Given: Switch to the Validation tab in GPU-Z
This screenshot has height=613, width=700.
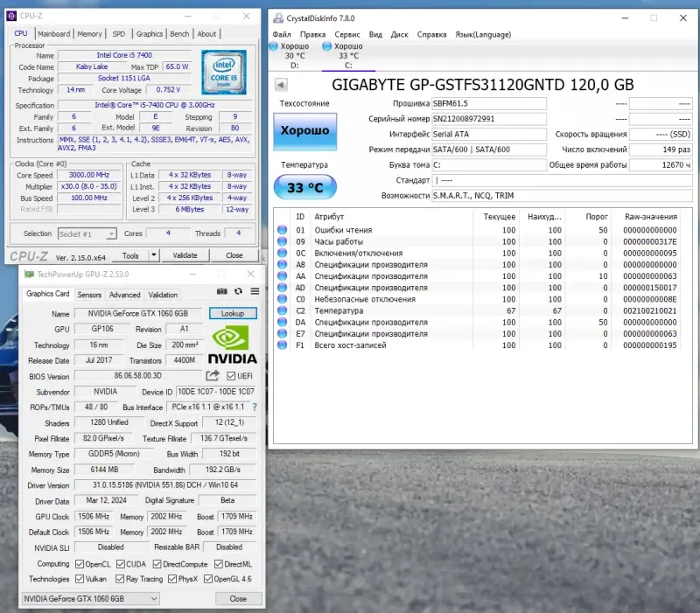Looking at the screenshot, I should pos(163,295).
